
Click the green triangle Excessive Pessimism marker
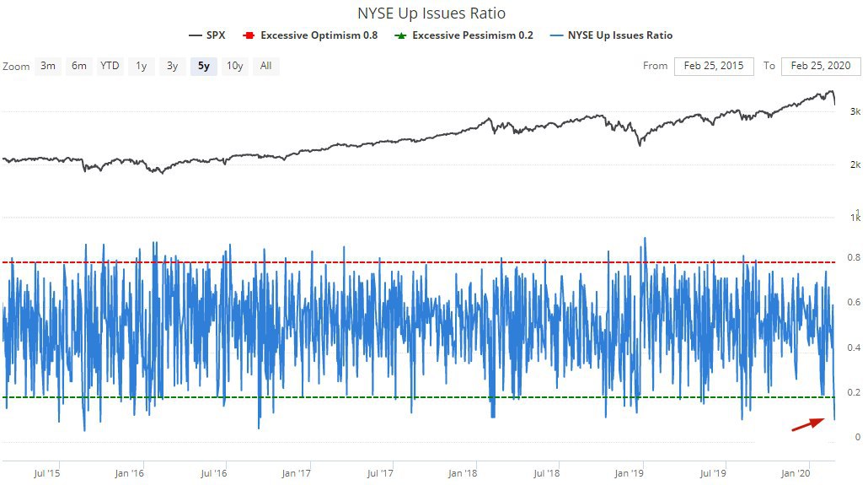tap(400, 35)
